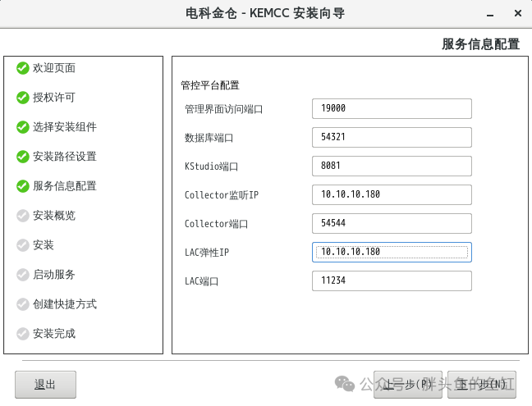Click the 管理界面访问端口 label
532x406 pixels.
(x=223, y=109)
